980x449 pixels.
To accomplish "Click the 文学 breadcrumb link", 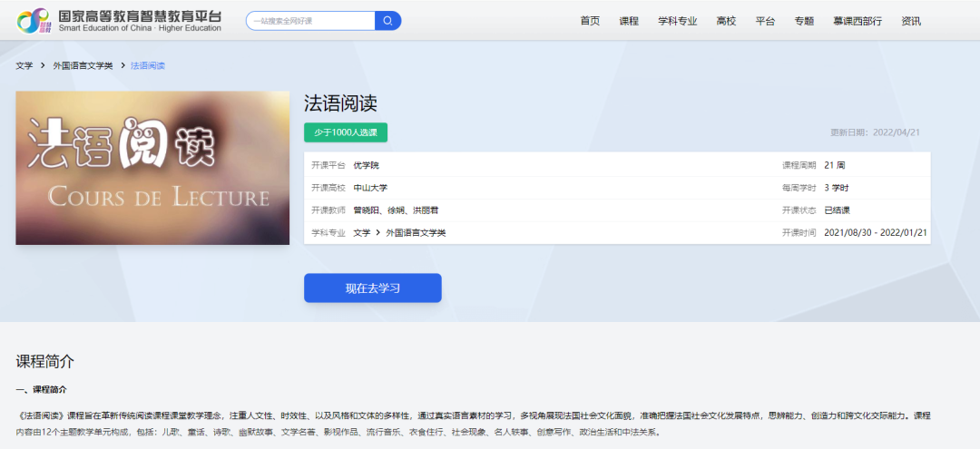I will coord(24,66).
